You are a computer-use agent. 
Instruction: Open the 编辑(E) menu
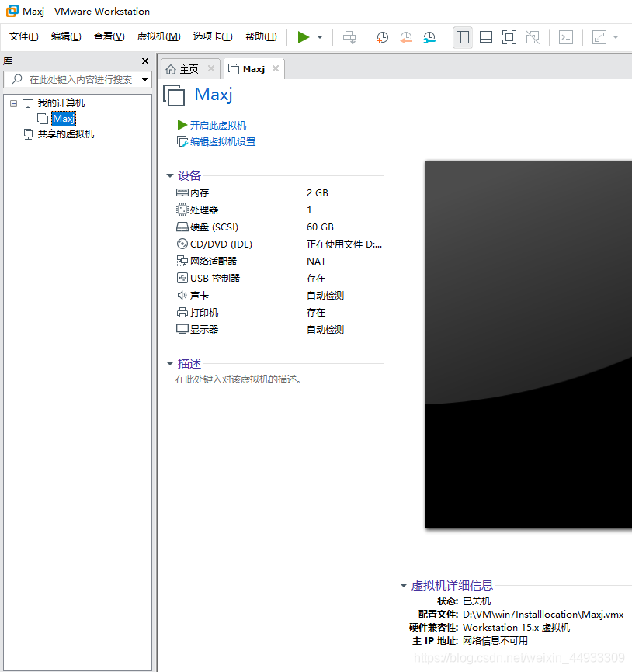(66, 36)
